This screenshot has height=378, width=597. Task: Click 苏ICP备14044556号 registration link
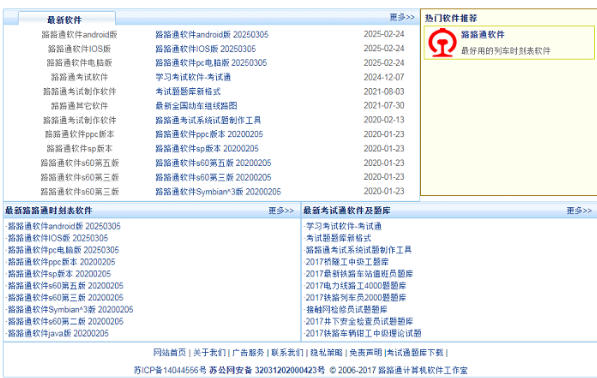coord(170,370)
